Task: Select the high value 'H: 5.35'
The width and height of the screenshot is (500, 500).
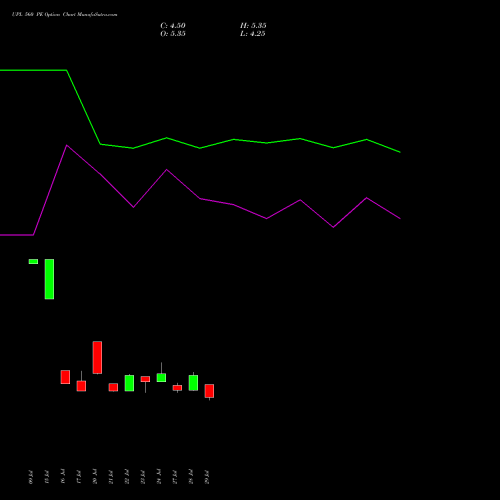Action: 253,26
